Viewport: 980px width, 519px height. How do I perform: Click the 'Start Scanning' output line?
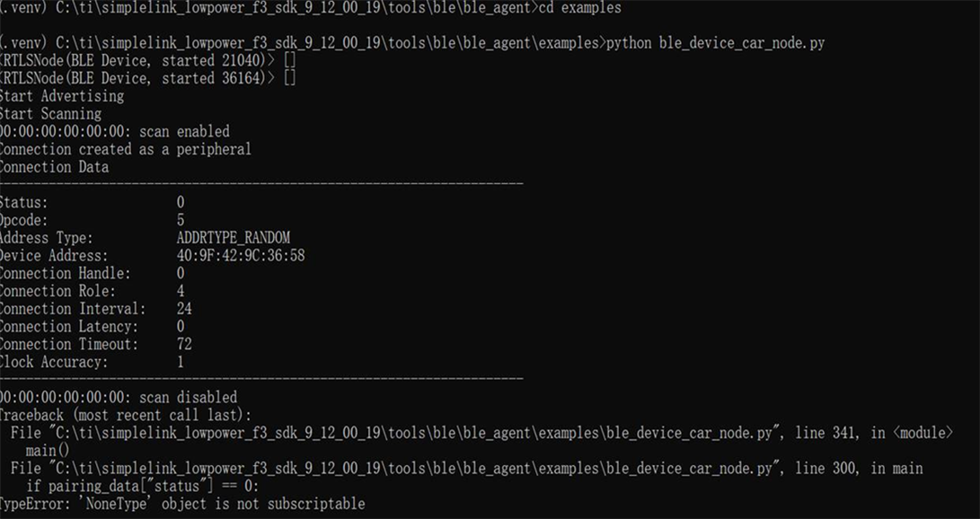tap(50, 114)
